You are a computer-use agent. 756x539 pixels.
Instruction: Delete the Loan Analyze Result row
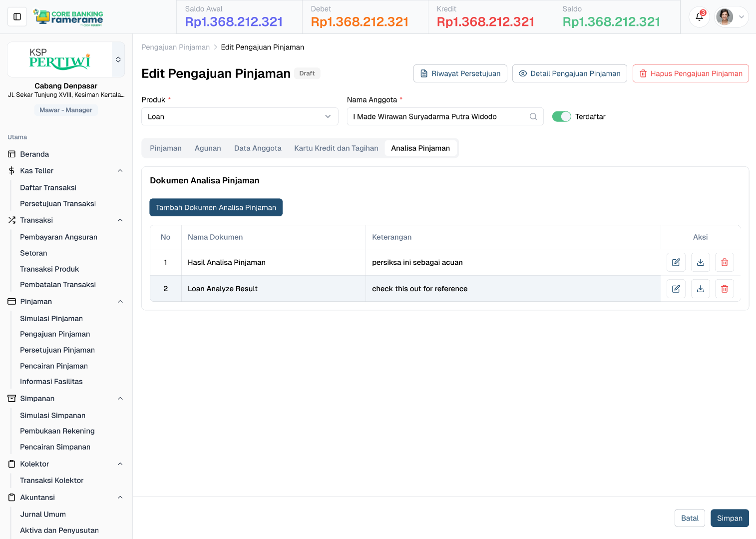pyautogui.click(x=724, y=289)
